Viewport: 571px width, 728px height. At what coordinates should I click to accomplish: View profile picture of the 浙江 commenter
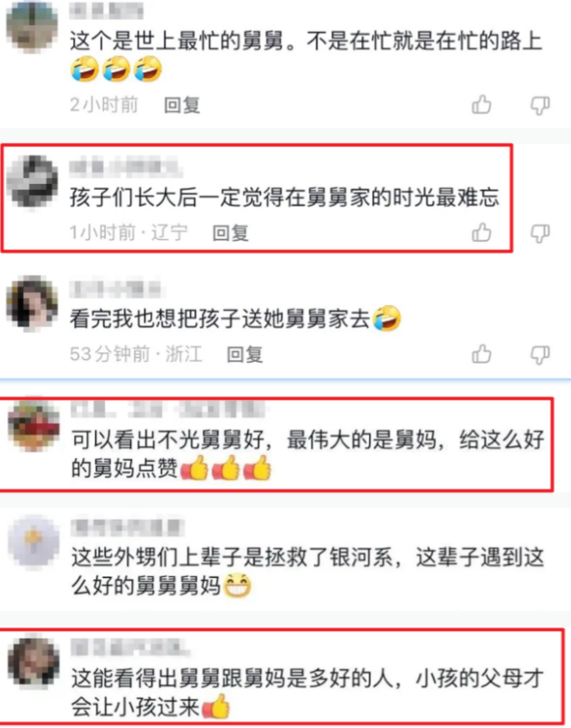(32, 303)
